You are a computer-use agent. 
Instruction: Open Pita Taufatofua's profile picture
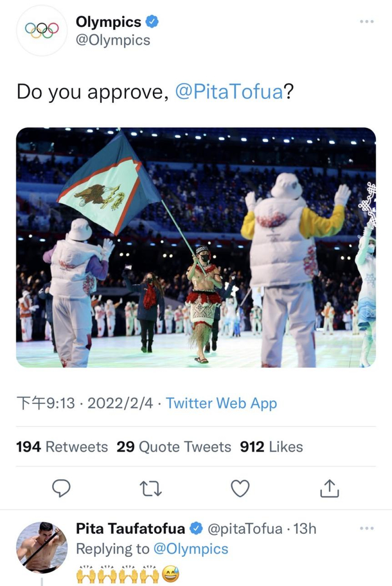click(x=42, y=547)
